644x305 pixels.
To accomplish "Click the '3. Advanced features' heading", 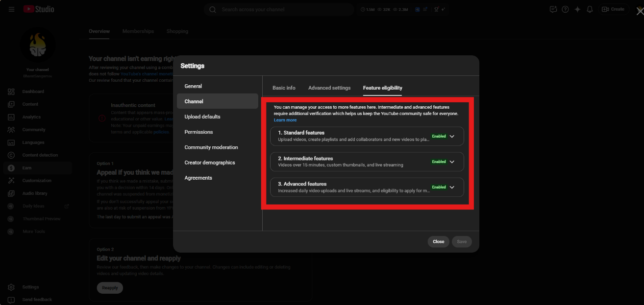I will [302, 184].
